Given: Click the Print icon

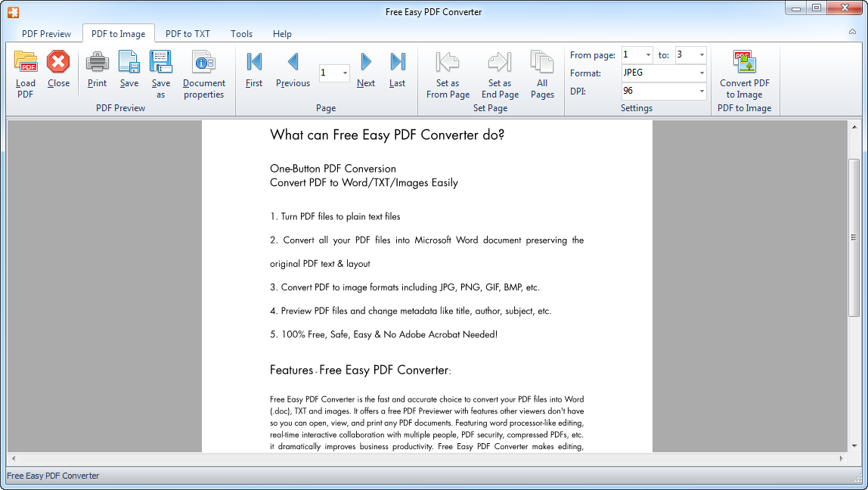Looking at the screenshot, I should coord(97,72).
